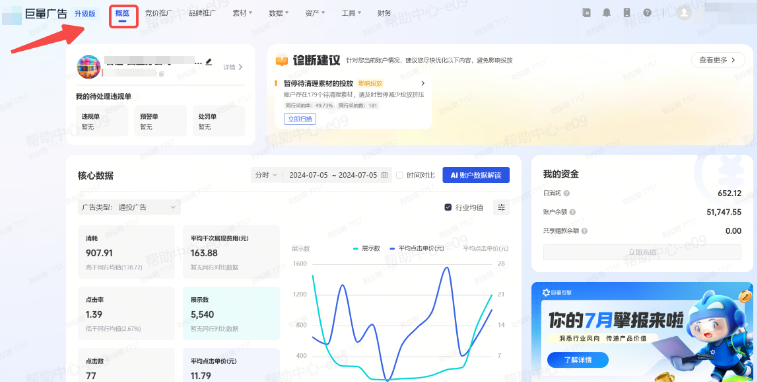The image size is (757, 382).
Task: Open the user avatar menu in header
Action: coord(684,13)
